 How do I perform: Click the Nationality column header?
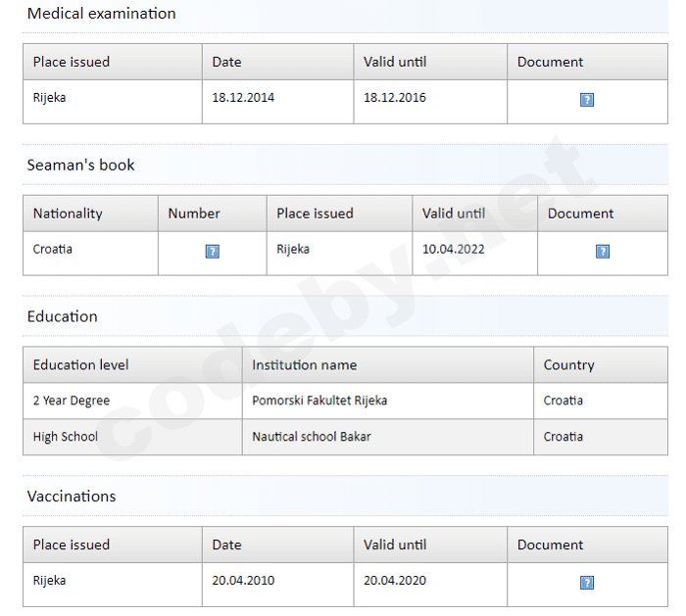click(68, 213)
